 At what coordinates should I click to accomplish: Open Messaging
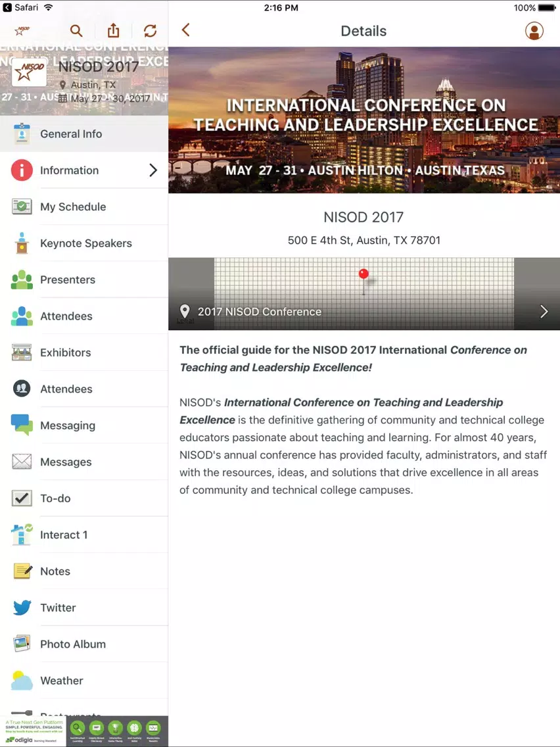(84, 425)
